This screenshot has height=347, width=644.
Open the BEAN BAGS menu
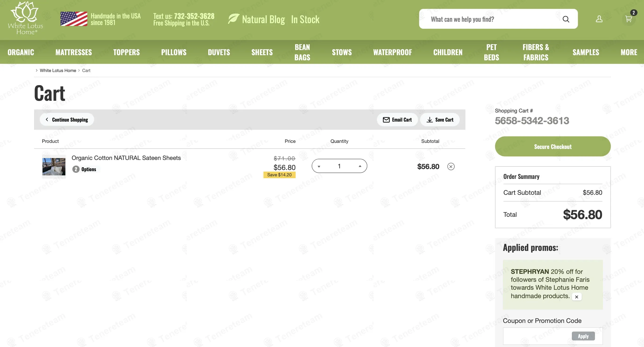click(x=302, y=52)
